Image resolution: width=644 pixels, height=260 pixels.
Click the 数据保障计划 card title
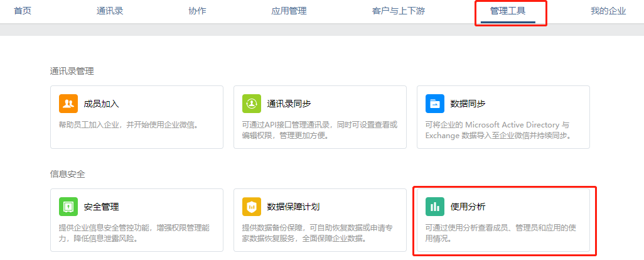click(293, 207)
